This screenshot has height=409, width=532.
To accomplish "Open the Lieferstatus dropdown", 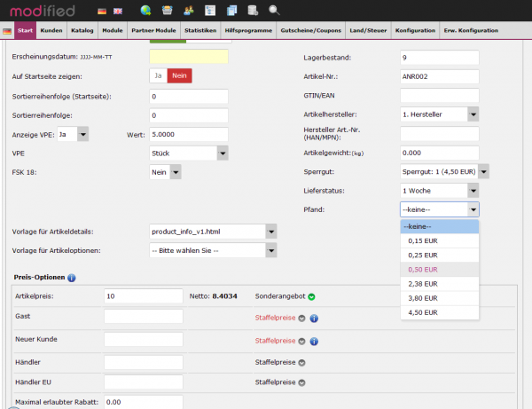I will (x=473, y=191).
